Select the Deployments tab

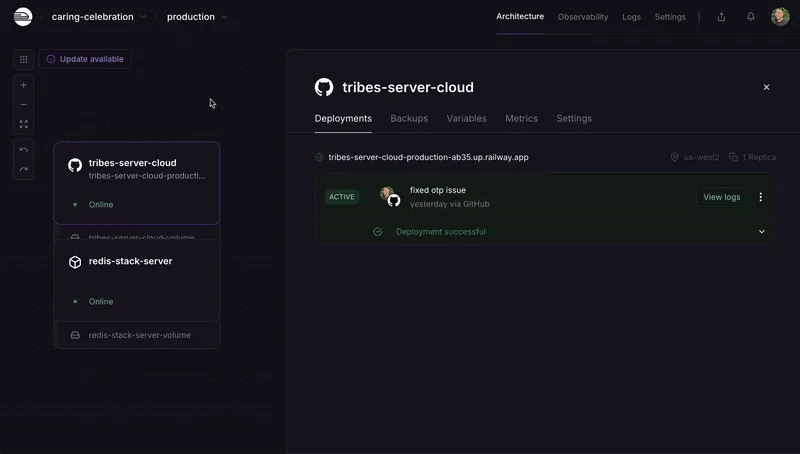point(343,118)
